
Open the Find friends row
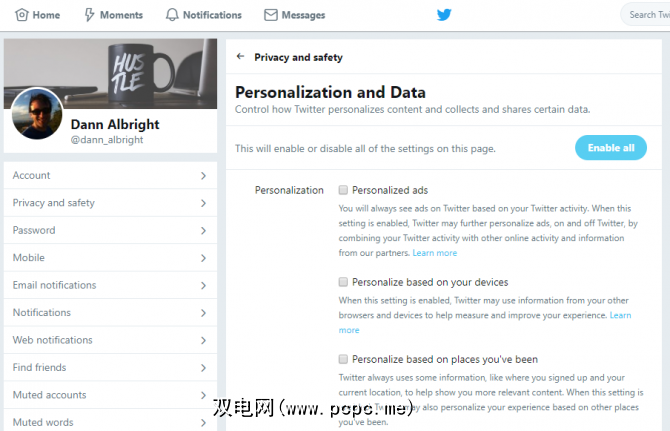point(110,367)
